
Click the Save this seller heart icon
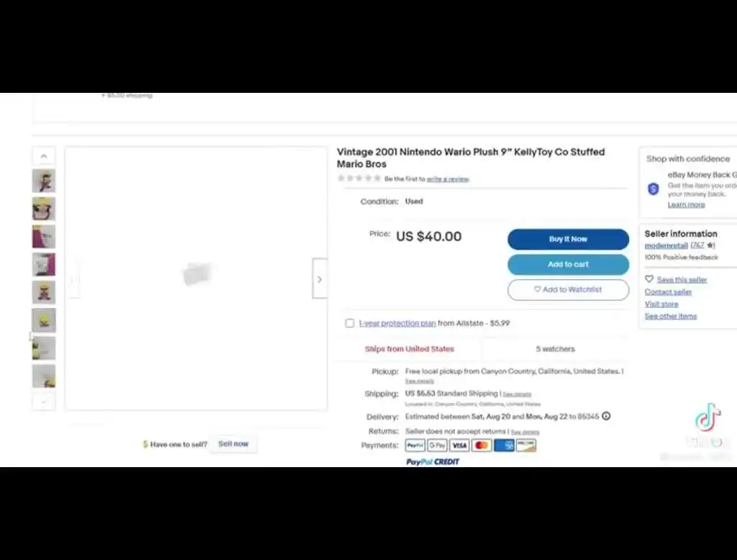click(649, 279)
